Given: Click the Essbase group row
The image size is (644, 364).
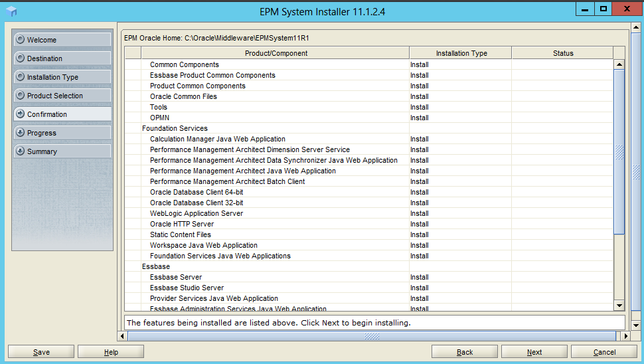Looking at the screenshot, I should (x=369, y=267).
